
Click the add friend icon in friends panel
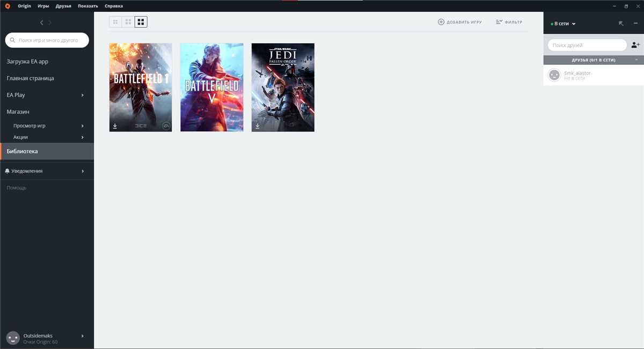click(x=636, y=45)
